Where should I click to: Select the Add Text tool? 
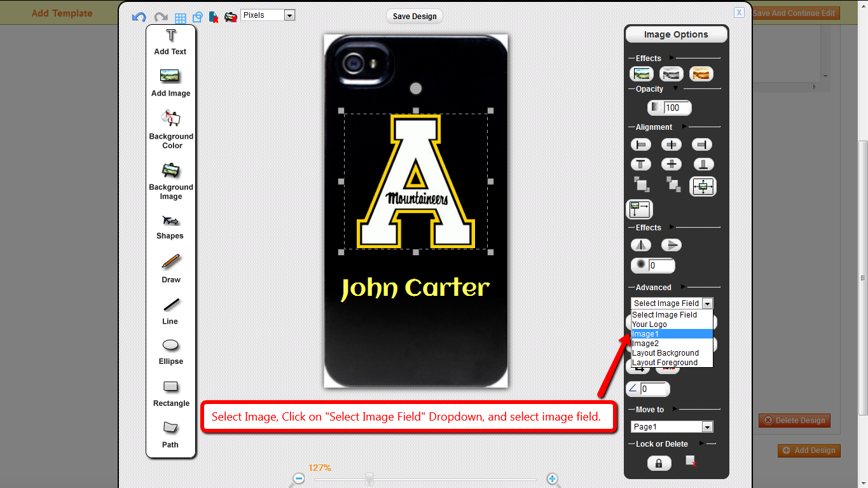click(170, 43)
